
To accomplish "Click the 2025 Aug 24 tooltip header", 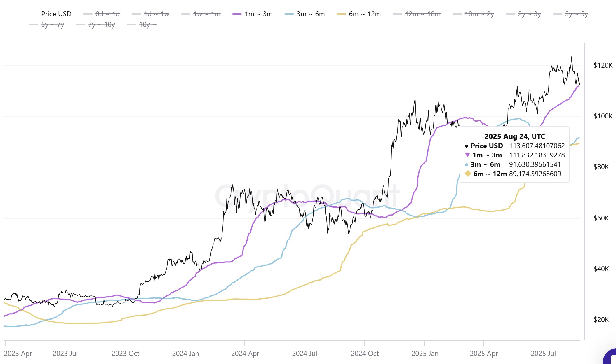I will point(514,136).
